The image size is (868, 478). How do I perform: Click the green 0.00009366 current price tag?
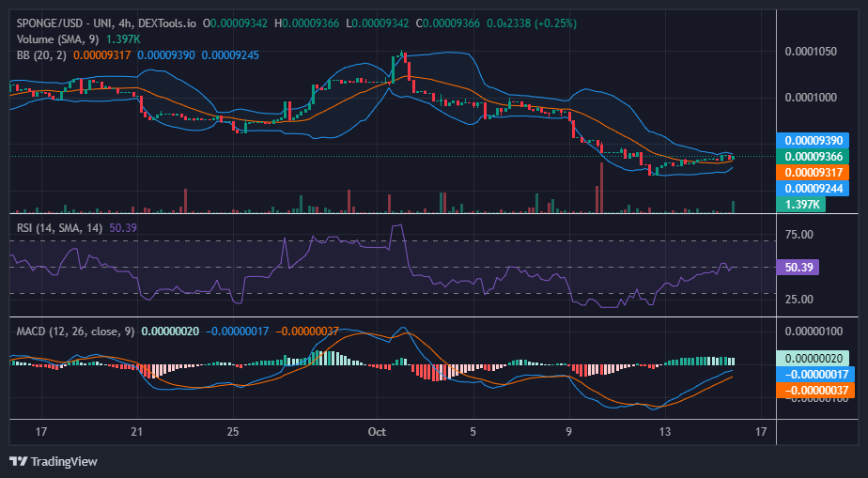click(x=813, y=157)
